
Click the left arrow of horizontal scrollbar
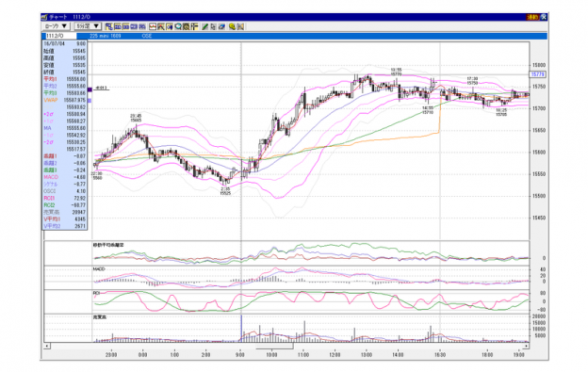47,346
